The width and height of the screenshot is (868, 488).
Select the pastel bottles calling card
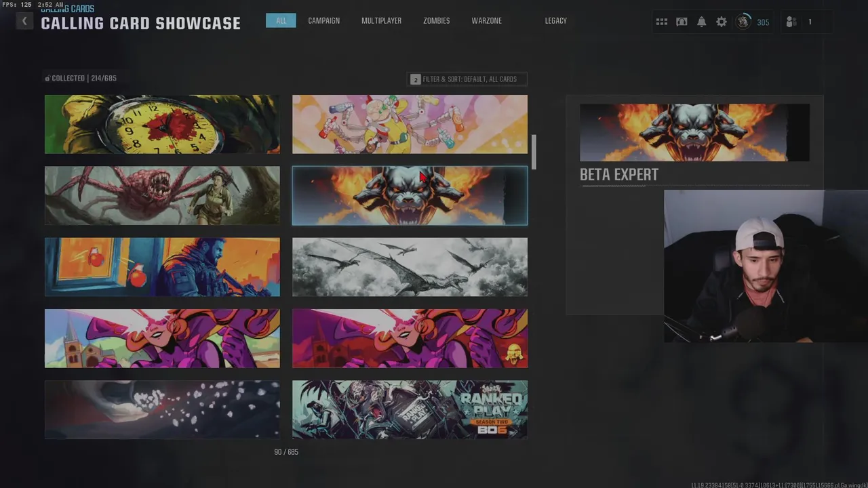pos(410,124)
